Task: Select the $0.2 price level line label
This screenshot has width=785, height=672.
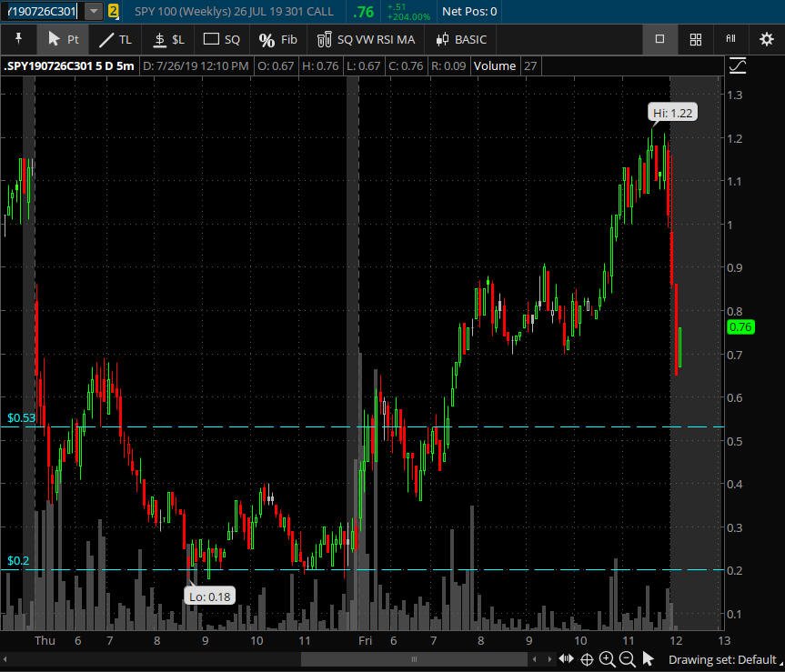Action: [x=18, y=561]
